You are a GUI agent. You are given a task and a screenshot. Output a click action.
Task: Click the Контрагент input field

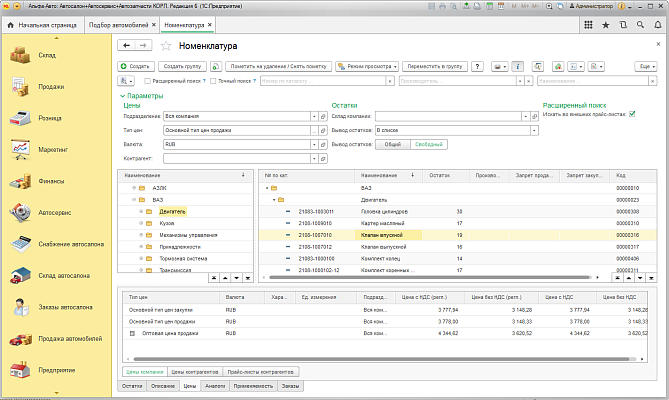pyautogui.click(x=235, y=158)
